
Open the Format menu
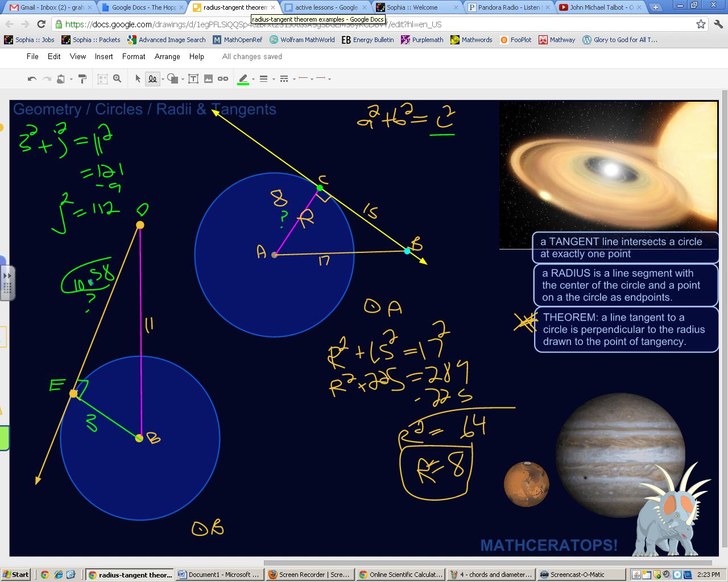point(134,57)
